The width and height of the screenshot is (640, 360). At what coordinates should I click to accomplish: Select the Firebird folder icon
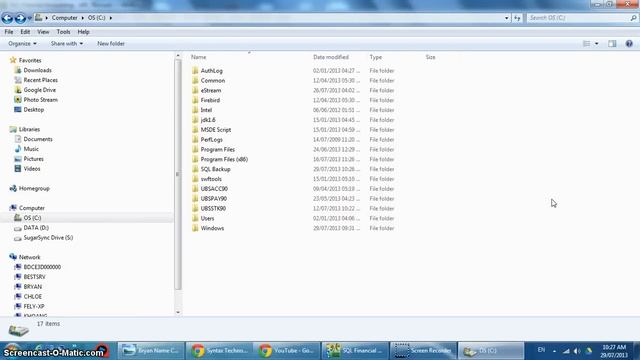[x=195, y=100]
